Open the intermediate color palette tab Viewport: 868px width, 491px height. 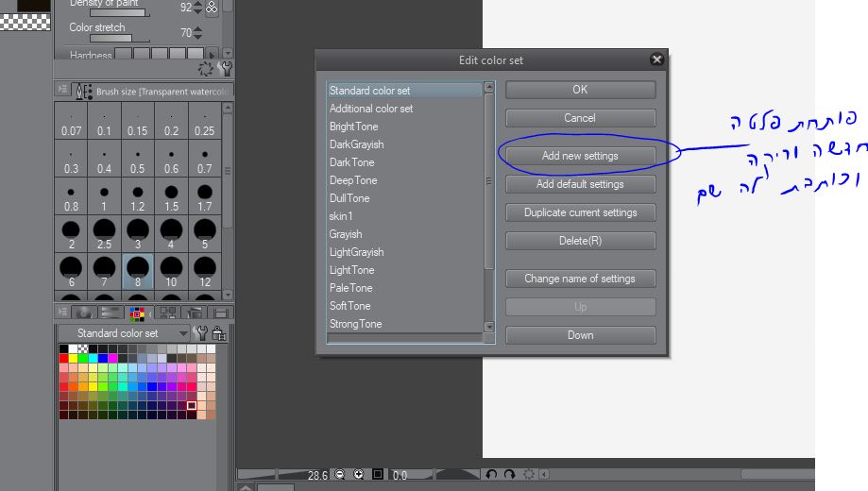[x=167, y=313]
